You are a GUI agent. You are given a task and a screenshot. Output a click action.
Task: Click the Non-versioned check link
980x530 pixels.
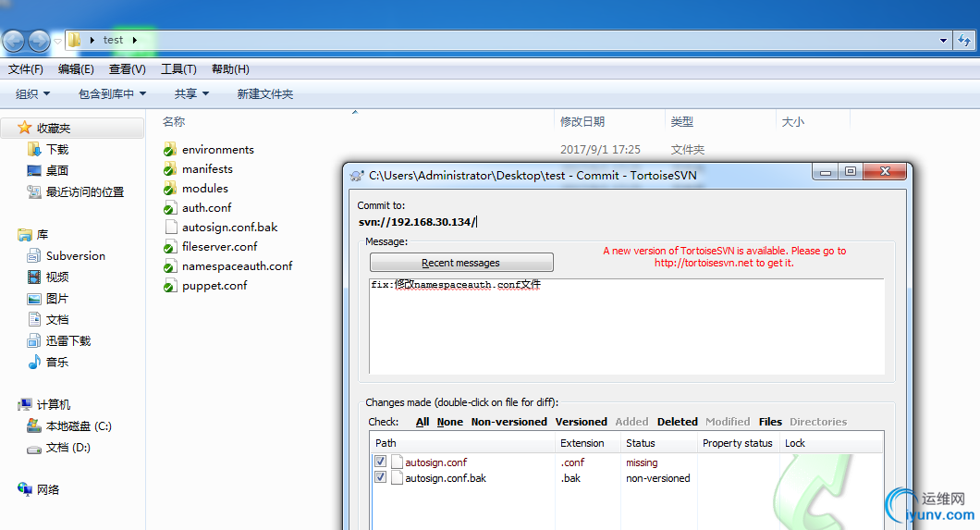coord(508,422)
